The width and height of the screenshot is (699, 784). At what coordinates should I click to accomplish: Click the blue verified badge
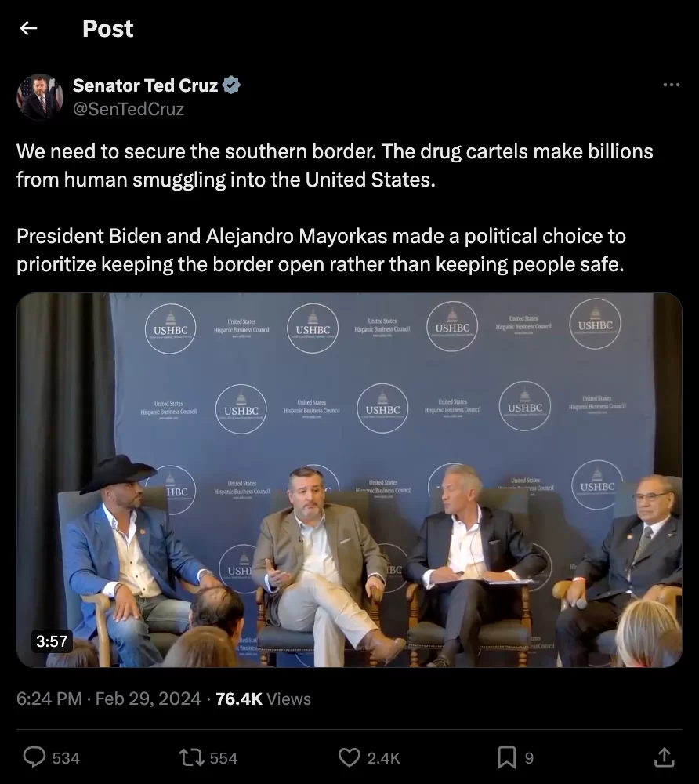[231, 85]
